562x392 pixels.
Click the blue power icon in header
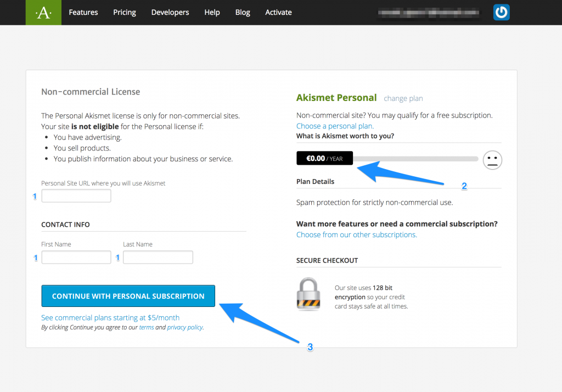coord(501,12)
